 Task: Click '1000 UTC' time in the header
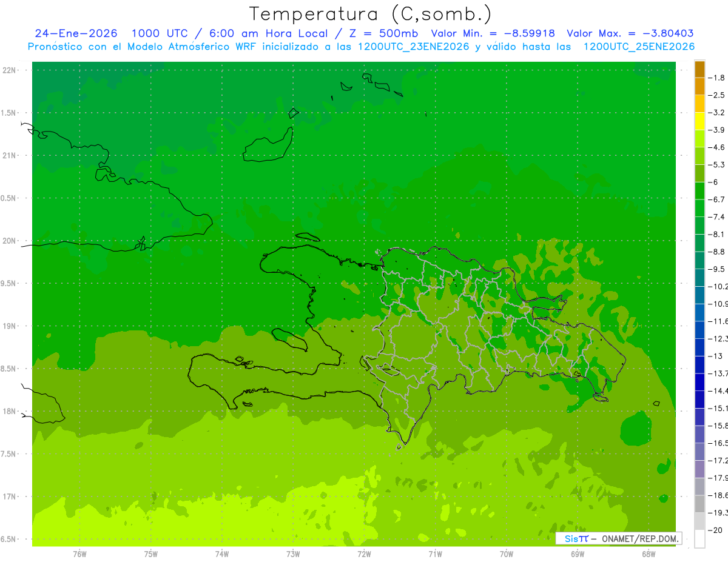[x=161, y=33]
